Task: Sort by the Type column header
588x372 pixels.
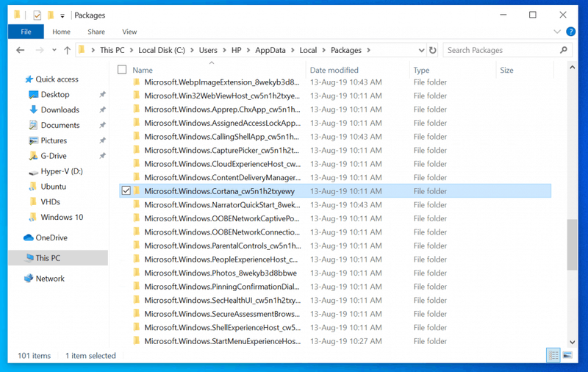Action: click(421, 70)
